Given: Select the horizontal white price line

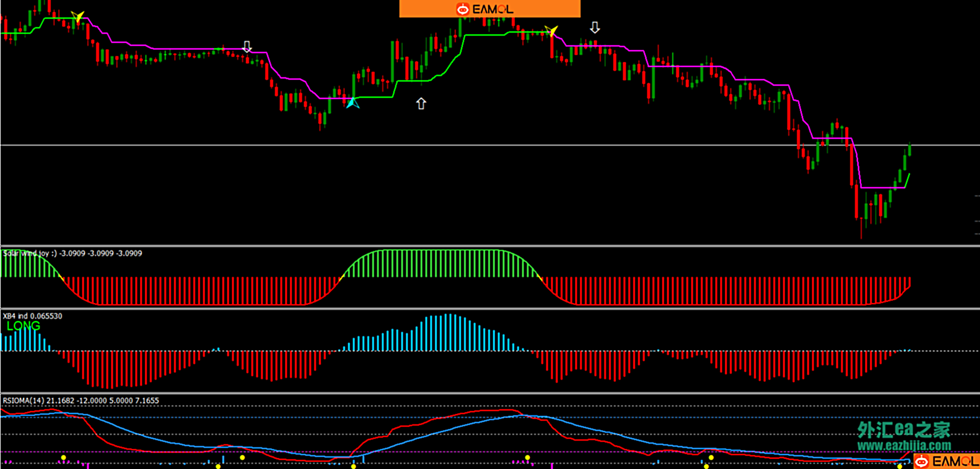Looking at the screenshot, I should (x=483, y=145).
